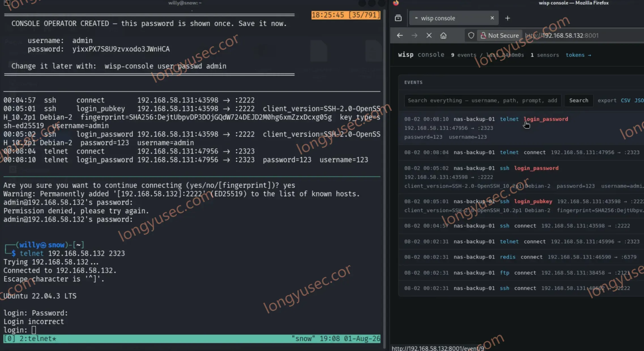Click the terminal title willy@snow
Screen dimensions: 644x351
(x=185, y=3)
